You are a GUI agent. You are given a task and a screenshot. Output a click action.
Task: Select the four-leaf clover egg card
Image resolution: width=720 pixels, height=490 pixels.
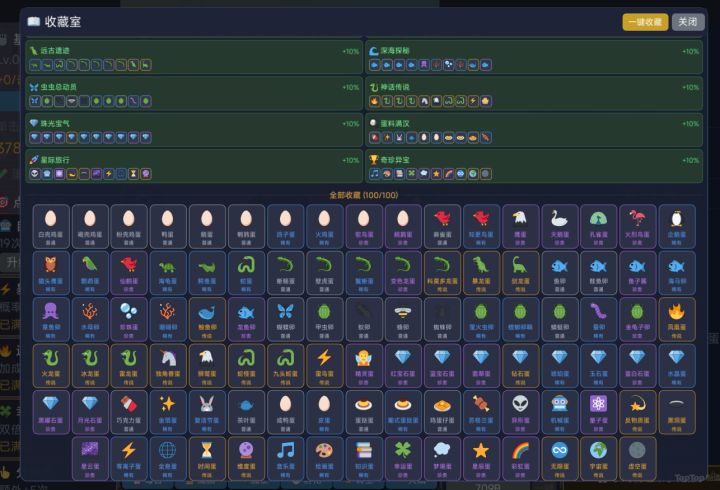(x=403, y=458)
